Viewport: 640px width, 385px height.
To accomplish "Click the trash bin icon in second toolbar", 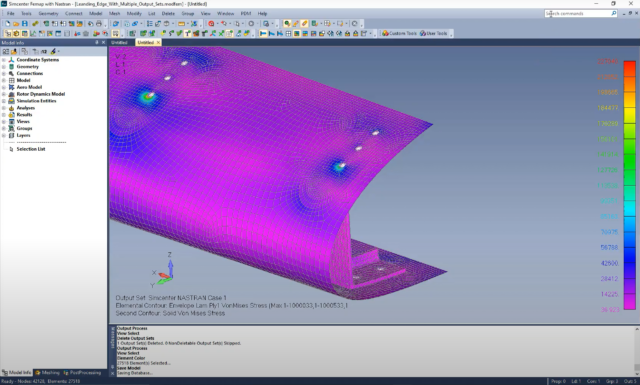I will (86, 33).
